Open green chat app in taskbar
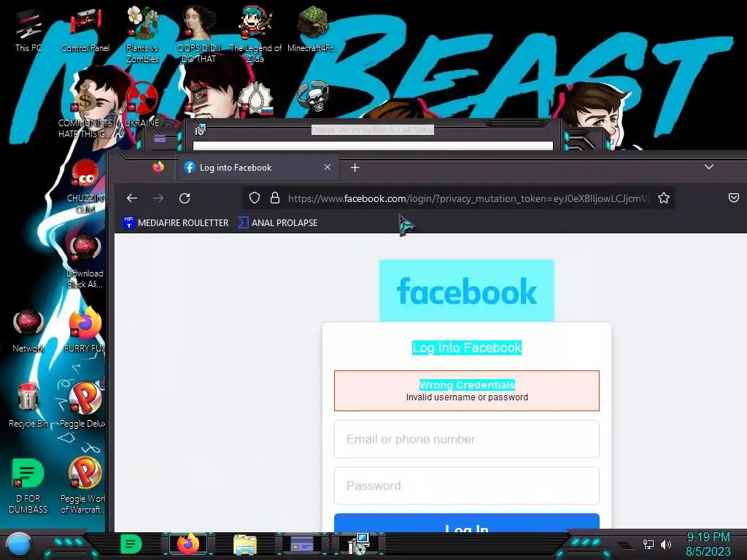This screenshot has height=560, width=747. (131, 544)
